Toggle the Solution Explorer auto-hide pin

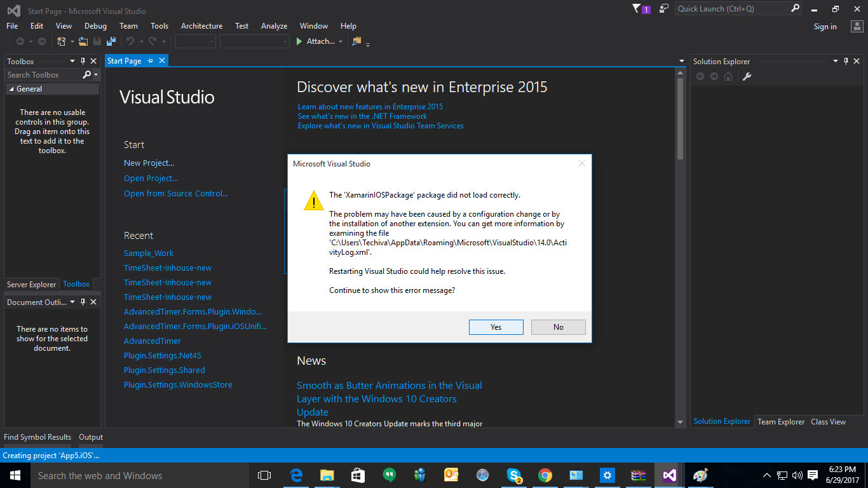[x=846, y=61]
